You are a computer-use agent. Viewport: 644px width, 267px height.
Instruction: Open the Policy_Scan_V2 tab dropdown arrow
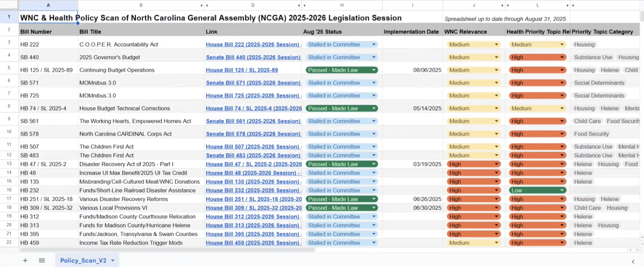[x=112, y=260]
